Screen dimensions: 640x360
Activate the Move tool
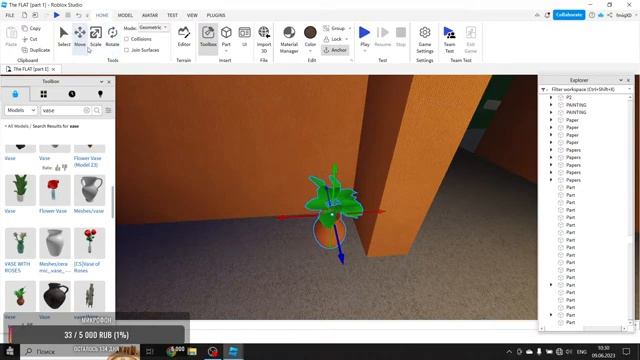tap(80, 36)
